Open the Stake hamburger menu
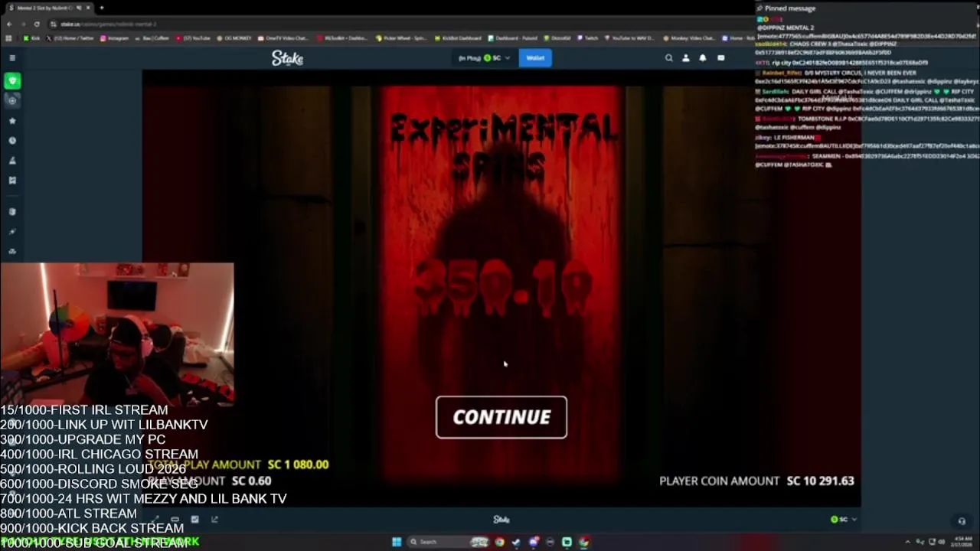 [12, 58]
